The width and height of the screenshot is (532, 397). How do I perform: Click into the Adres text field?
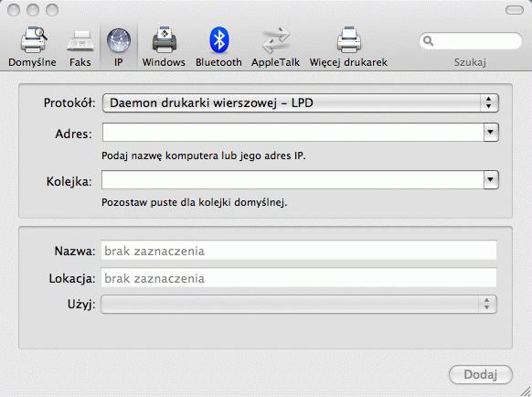click(293, 132)
